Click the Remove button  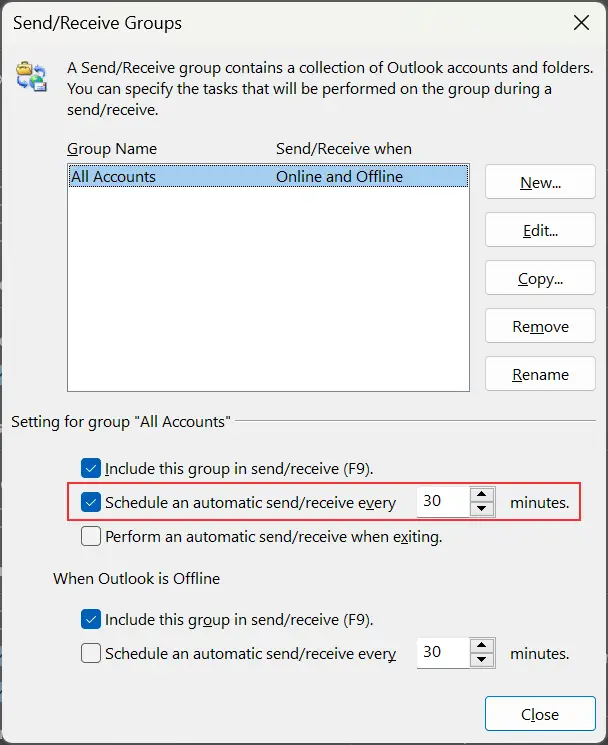click(x=540, y=327)
